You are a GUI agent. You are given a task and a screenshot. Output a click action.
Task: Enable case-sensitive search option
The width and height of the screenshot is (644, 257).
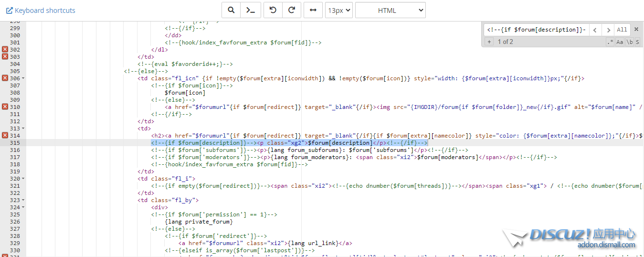coord(620,42)
